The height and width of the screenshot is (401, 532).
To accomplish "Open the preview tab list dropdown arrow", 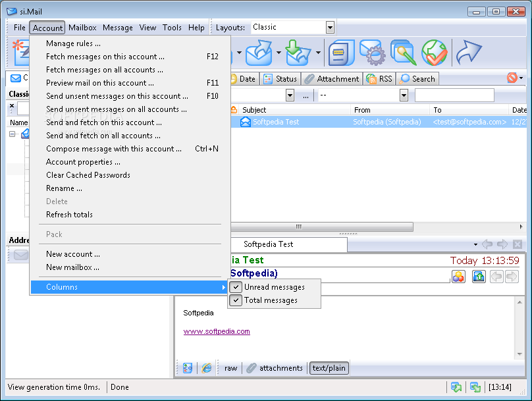I will click(x=475, y=244).
